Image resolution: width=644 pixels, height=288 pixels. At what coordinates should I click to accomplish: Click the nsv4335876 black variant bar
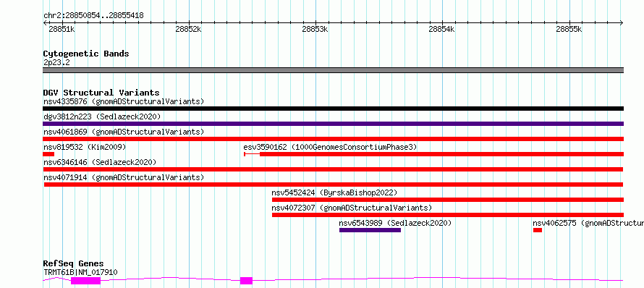pyautogui.click(x=333, y=109)
